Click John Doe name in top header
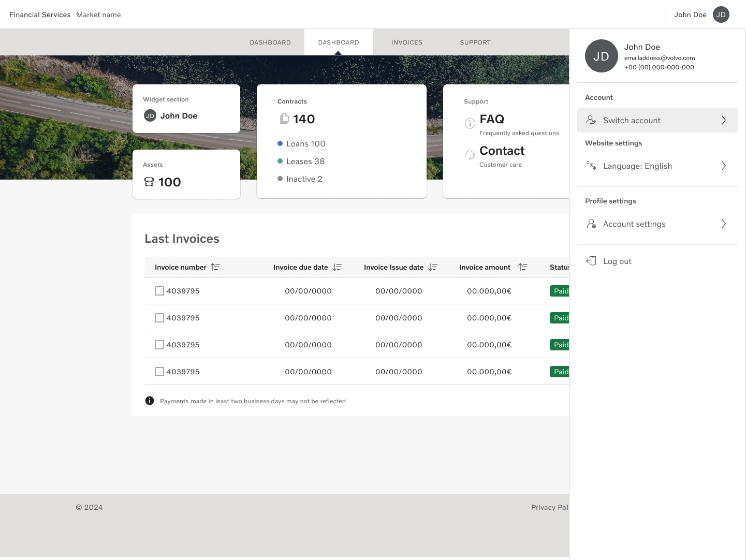Viewport: 746px width, 560px height. pyautogui.click(x=690, y=14)
